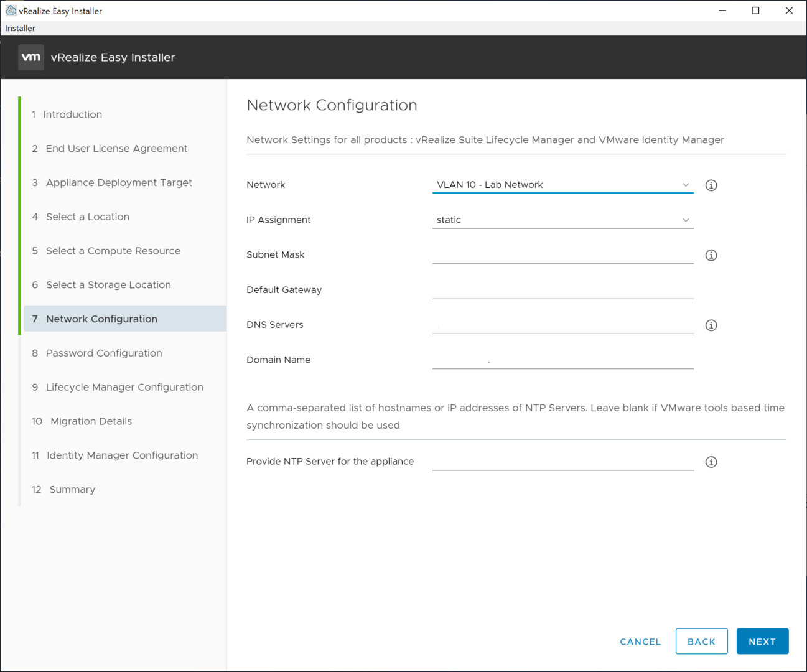
Task: Open the Summary step
Action: coord(72,490)
